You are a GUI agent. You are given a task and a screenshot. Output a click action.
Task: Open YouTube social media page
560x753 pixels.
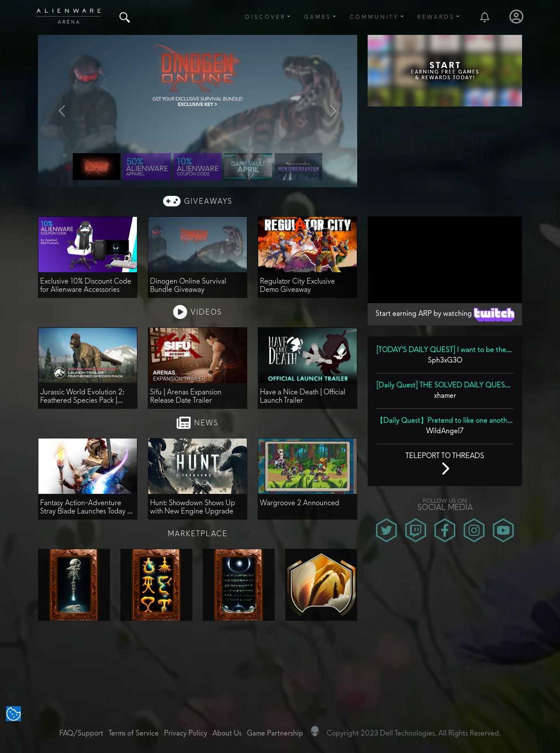(503, 530)
